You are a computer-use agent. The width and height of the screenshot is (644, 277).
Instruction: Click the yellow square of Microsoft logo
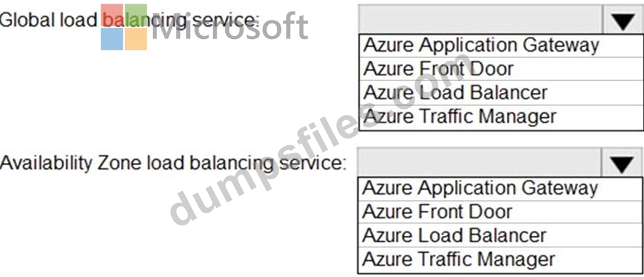pos(136,39)
